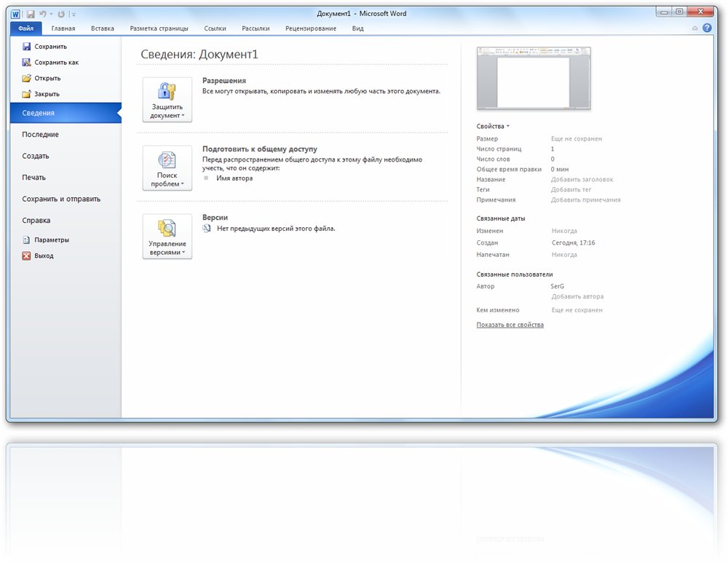
Task: Switch to the Вставка tab
Action: click(x=103, y=28)
